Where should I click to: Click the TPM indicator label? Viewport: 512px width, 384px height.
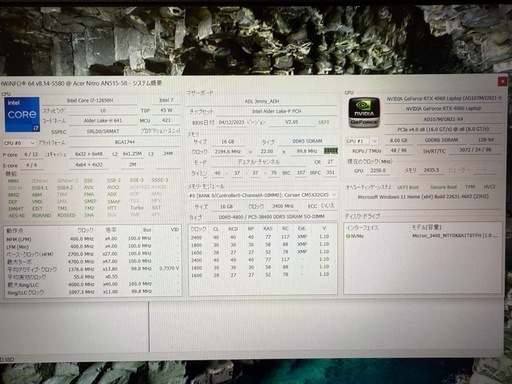[x=470, y=187]
